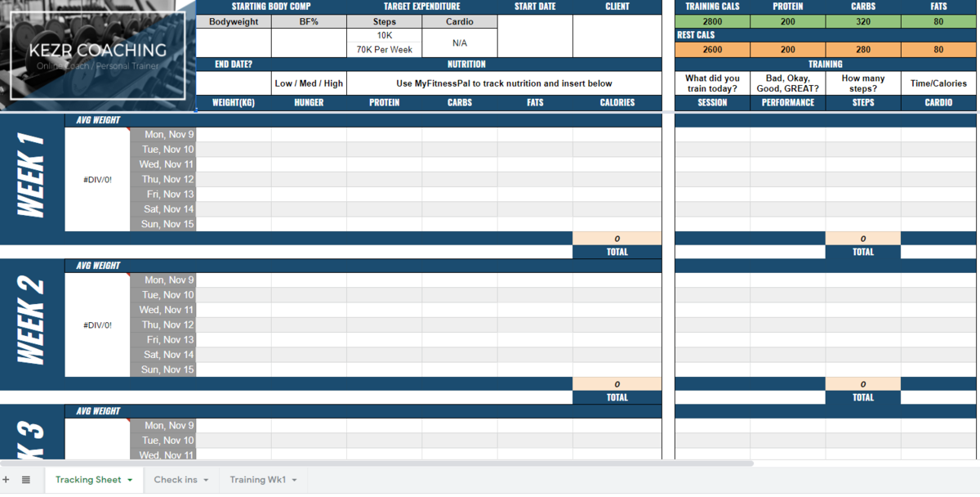Select the orange Rest Cals 2600 cell
The width and height of the screenshot is (980, 497).
click(x=712, y=50)
